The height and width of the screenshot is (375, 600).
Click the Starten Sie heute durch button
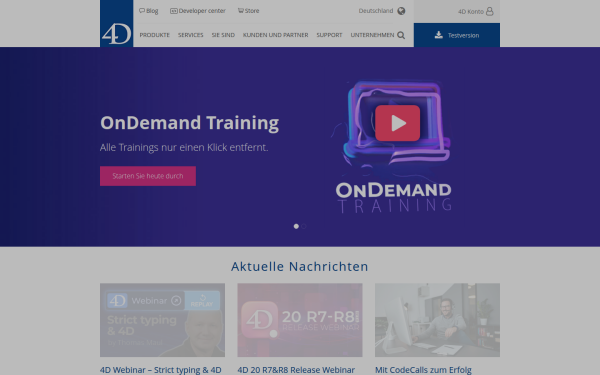[x=148, y=176]
